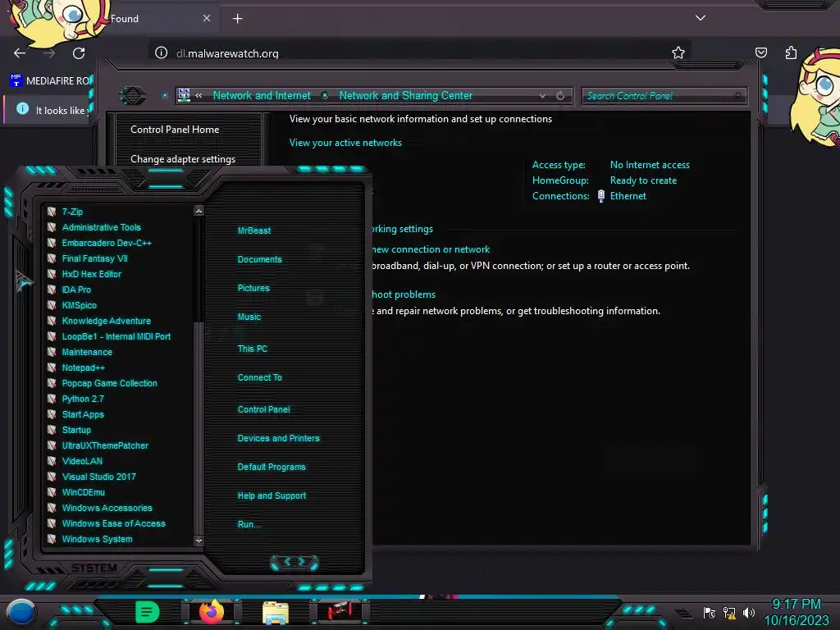Open Control Panel Home link
Viewport: 840px width, 630px height.
click(x=175, y=129)
